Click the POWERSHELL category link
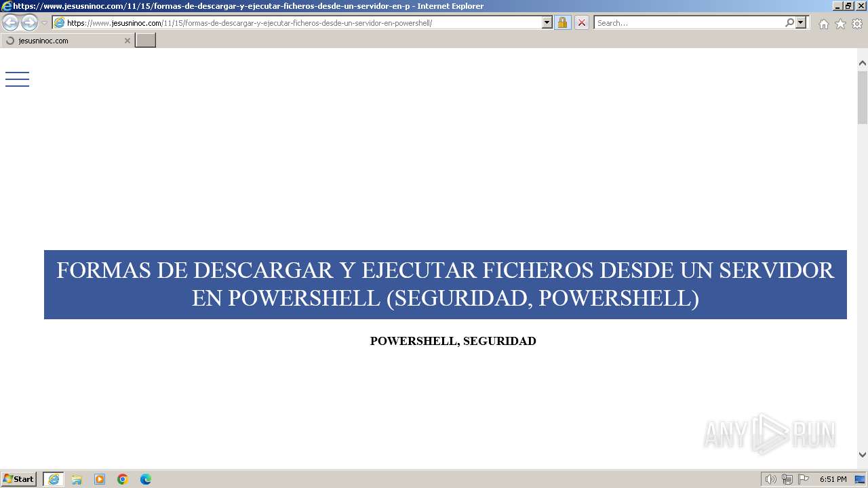The width and height of the screenshot is (868, 488). (x=413, y=341)
